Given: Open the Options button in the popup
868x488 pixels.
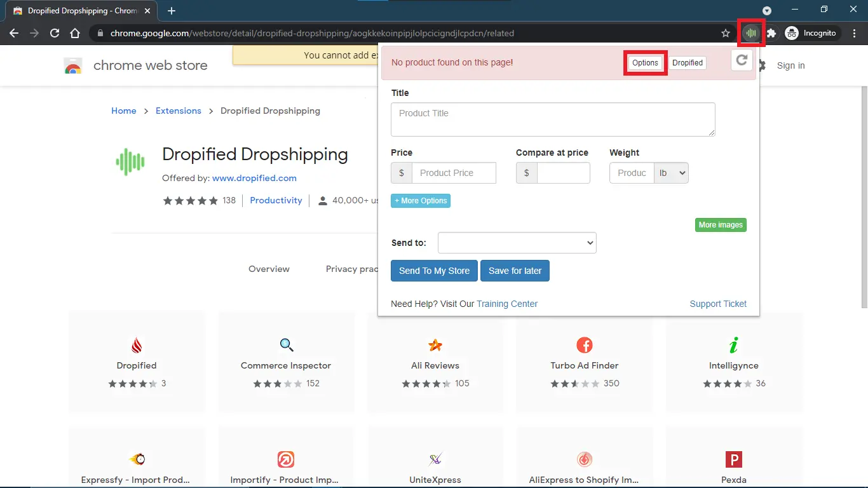Looking at the screenshot, I should coord(645,63).
